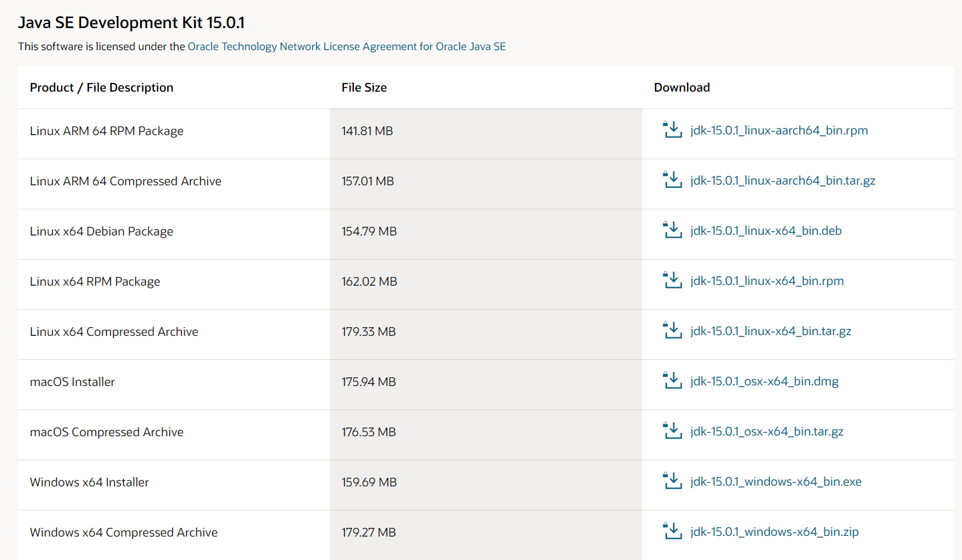Download jdk-15.0.1_windows-x64_bin.zip link
This screenshot has width=962, height=560.
coord(775,532)
